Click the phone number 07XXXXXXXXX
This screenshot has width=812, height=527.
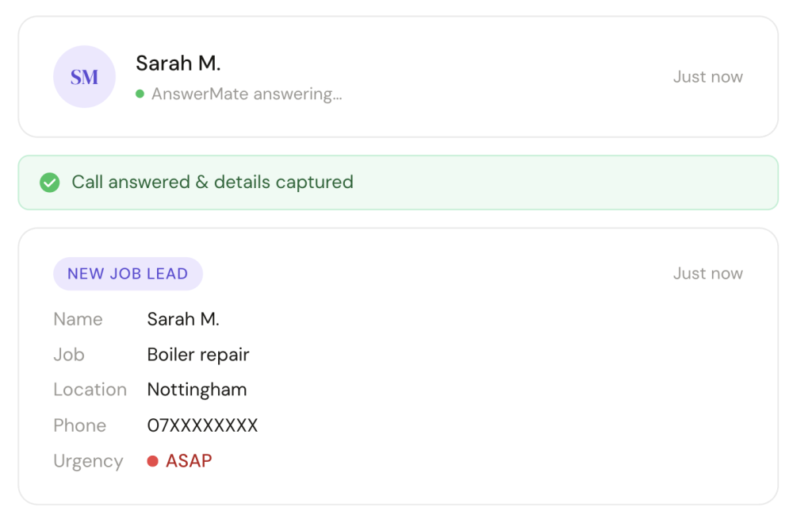pyautogui.click(x=202, y=425)
